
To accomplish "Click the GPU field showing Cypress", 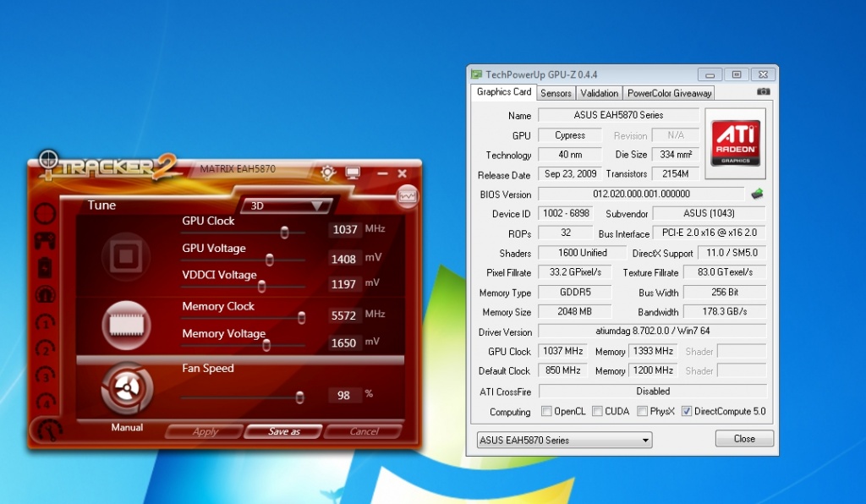I will coord(570,135).
